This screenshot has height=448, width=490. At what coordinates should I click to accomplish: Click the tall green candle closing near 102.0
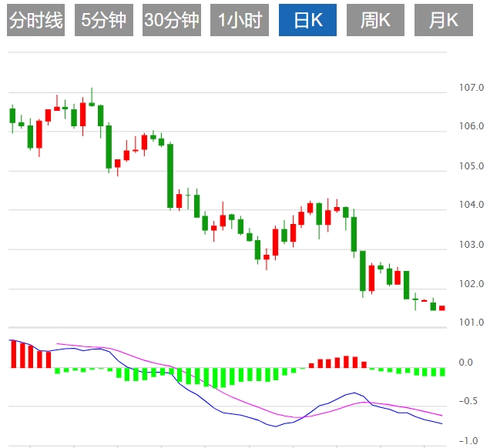pyautogui.click(x=362, y=271)
